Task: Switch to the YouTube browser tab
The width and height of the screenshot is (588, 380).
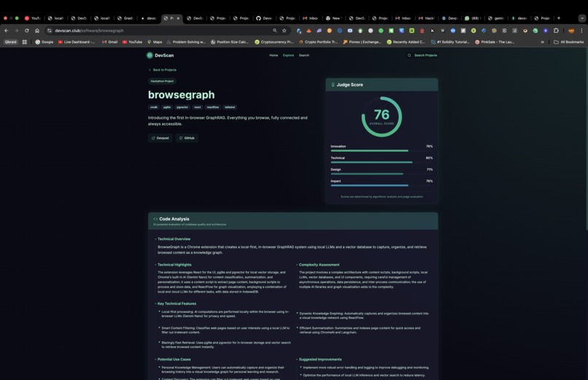Action: coord(33,18)
